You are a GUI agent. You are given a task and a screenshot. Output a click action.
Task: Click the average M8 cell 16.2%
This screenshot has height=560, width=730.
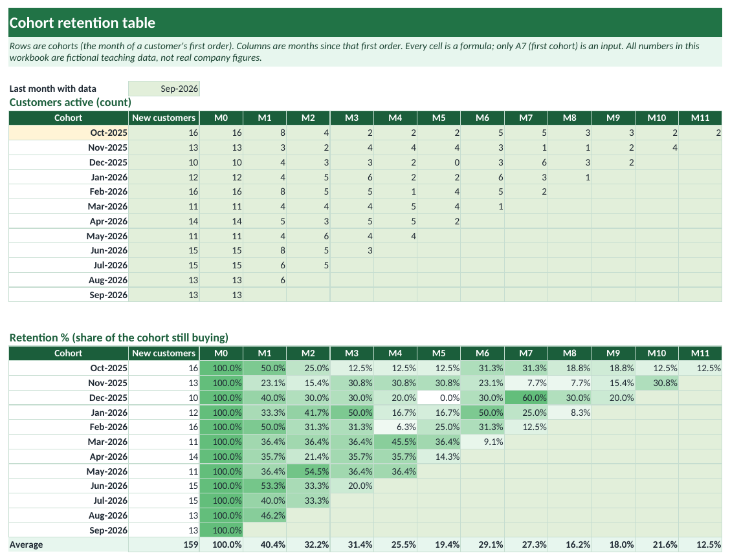click(x=570, y=544)
